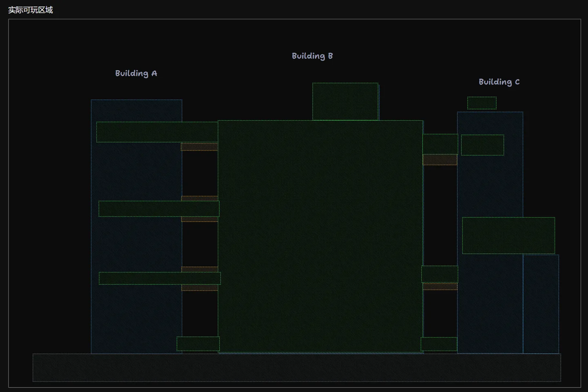The height and width of the screenshot is (392, 588).
Task: Select orange strip under top A-to-B bridge
Action: click(x=199, y=147)
